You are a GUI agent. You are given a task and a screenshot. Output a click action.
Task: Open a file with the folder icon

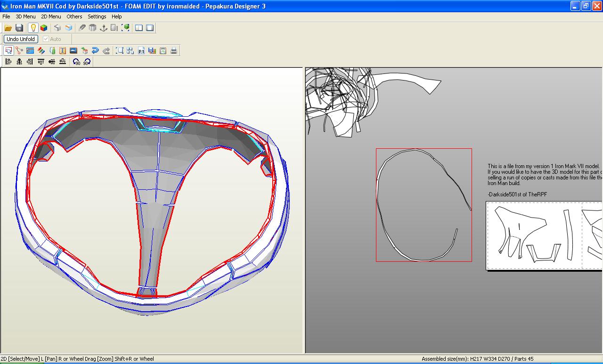coord(8,28)
